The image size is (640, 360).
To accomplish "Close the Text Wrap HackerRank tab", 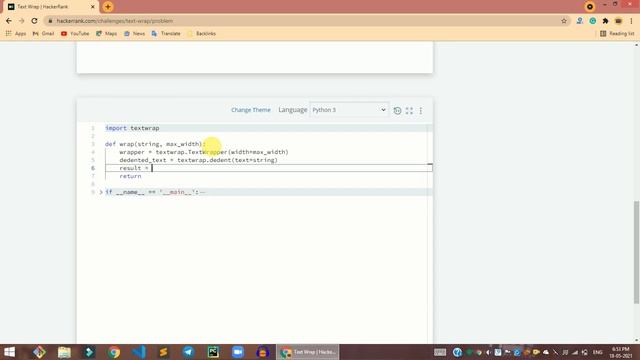I will 93,7.
